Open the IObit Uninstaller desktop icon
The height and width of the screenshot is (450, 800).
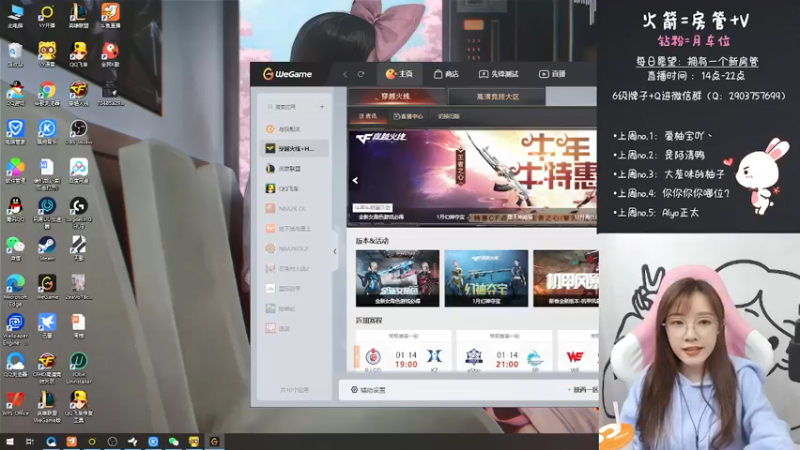click(x=79, y=368)
